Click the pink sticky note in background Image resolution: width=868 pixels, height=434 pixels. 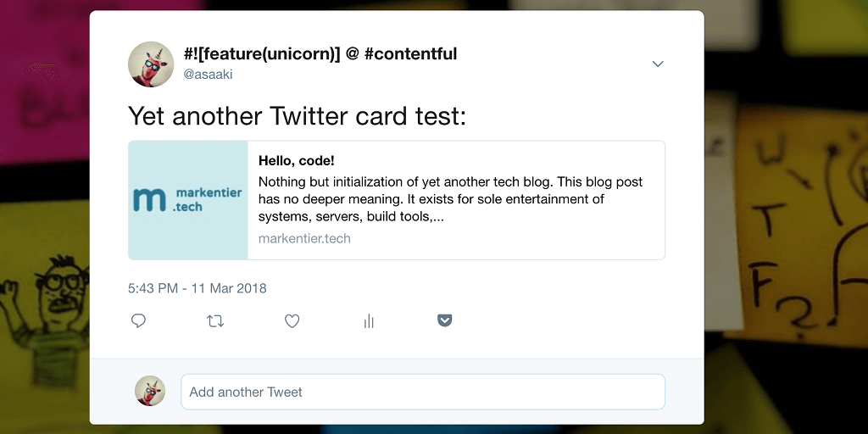tap(42, 85)
